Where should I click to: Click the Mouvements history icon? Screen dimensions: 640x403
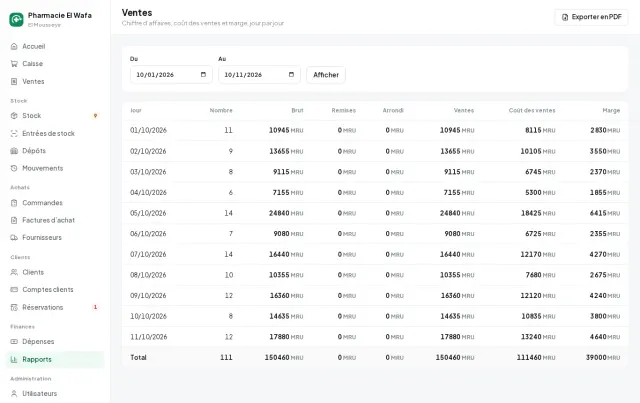(14, 168)
